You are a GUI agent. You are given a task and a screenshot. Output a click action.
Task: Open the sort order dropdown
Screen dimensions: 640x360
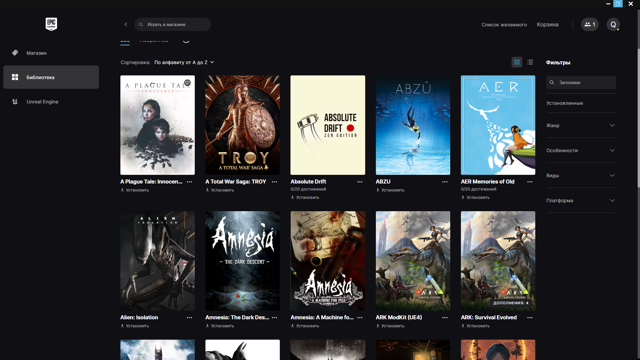coord(184,62)
